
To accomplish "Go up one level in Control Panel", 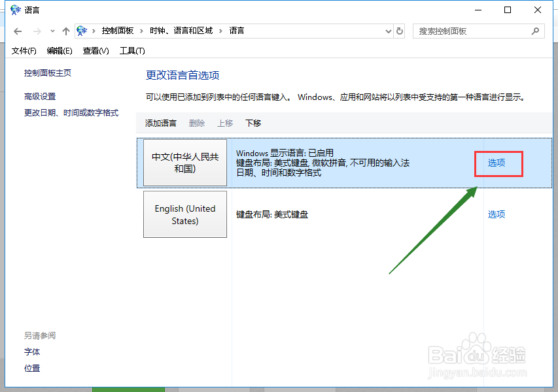I will (x=65, y=31).
